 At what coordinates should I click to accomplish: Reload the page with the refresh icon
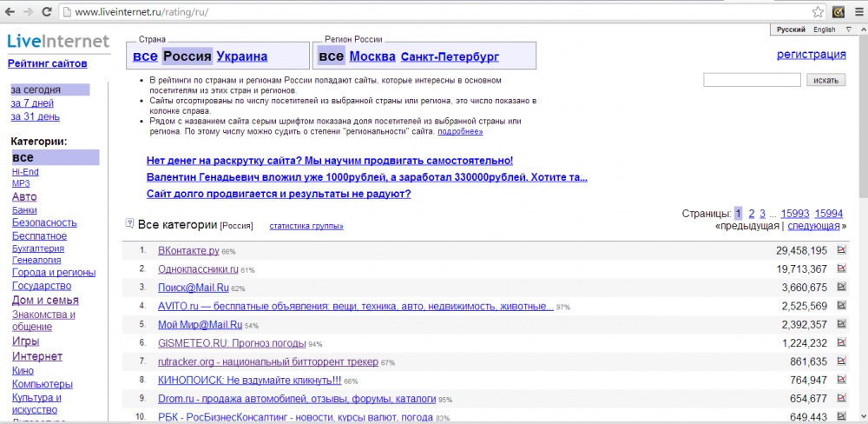(x=47, y=11)
